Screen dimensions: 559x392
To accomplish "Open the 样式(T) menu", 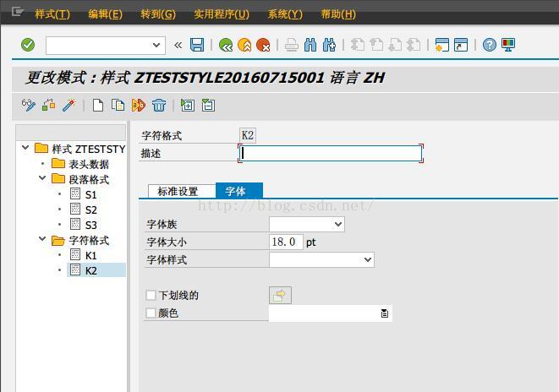I will [52, 14].
